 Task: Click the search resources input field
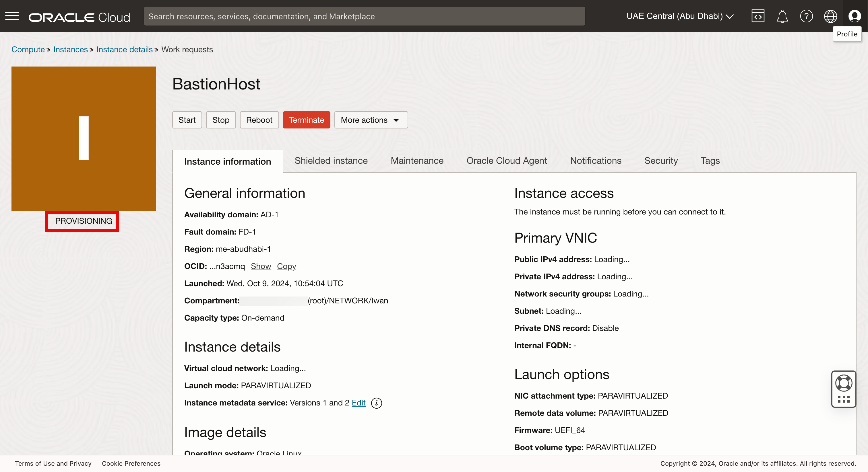point(364,16)
